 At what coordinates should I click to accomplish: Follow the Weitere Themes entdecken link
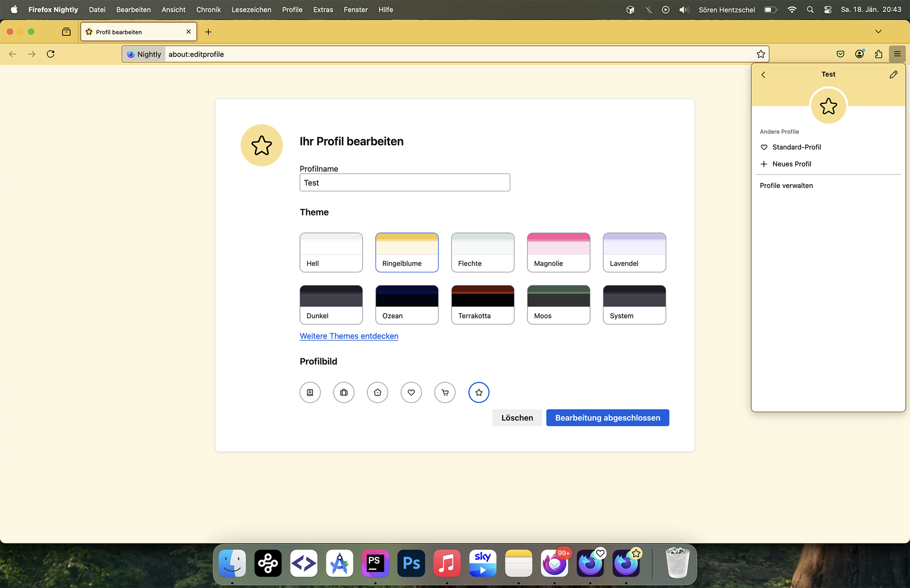tap(349, 336)
